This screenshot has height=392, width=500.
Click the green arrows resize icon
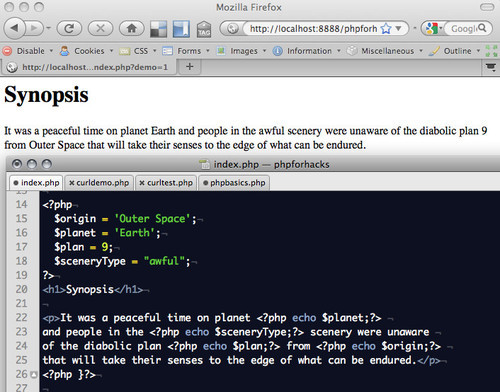click(491, 51)
